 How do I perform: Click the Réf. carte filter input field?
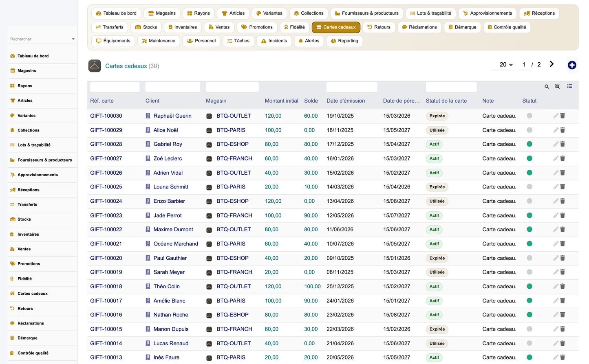[115, 87]
